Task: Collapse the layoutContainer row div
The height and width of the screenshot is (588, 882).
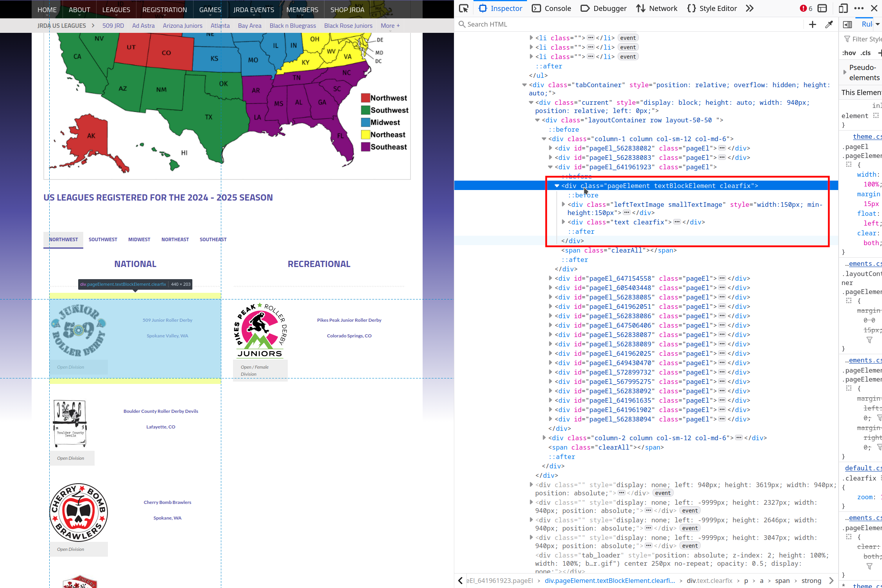Action: [538, 120]
